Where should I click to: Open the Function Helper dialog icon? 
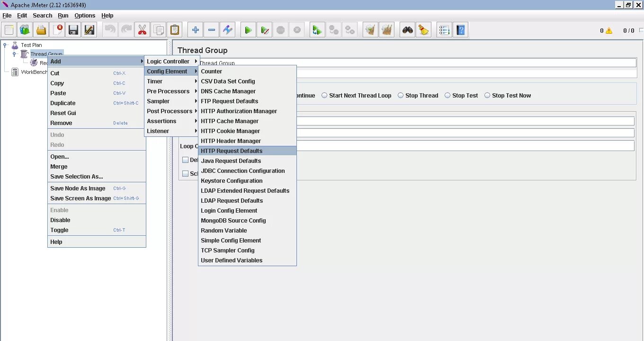coord(444,30)
